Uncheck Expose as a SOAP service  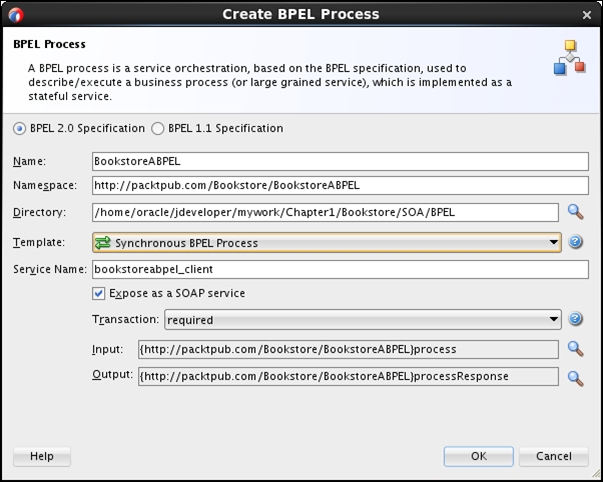(x=98, y=294)
